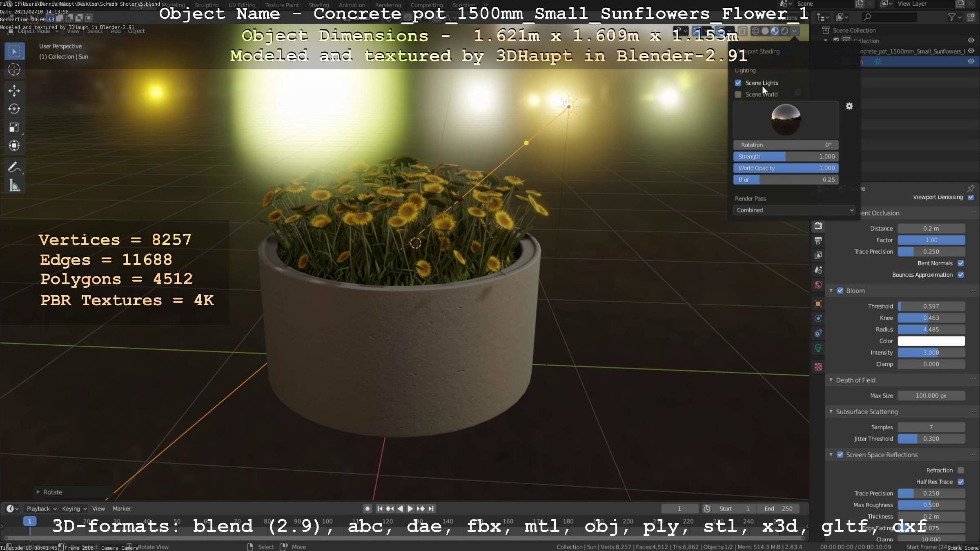Toggle X-Ray mode in viewport header

[x=743, y=31]
